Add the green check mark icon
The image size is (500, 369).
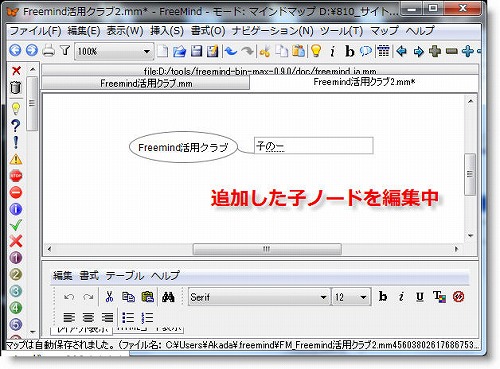(x=16, y=225)
